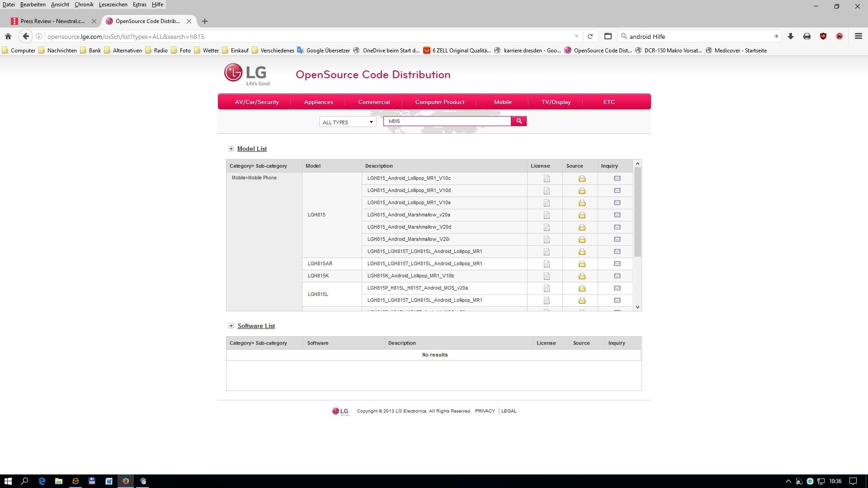Open Firefox downloads arrow icon

(791, 36)
